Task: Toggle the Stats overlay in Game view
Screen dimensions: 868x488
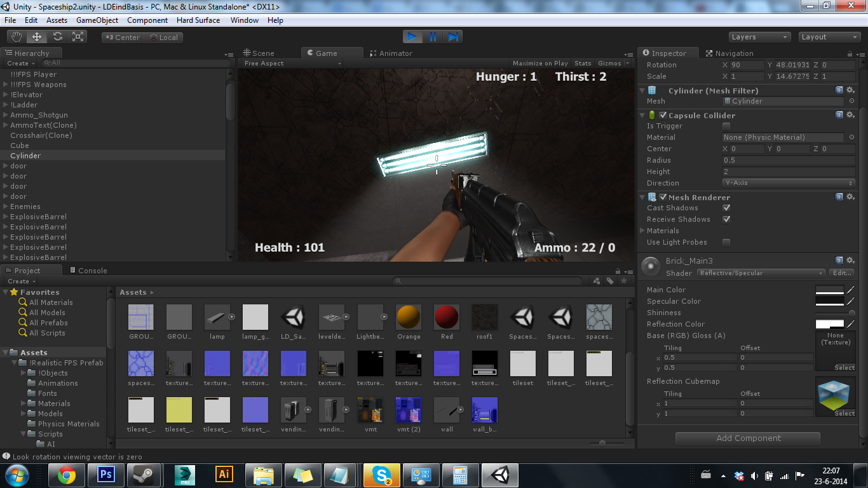Action: (583, 64)
